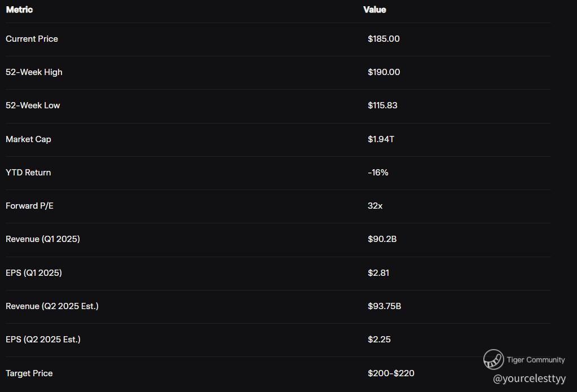Select the EPS (Q1 2025) value $2.81

[378, 273]
